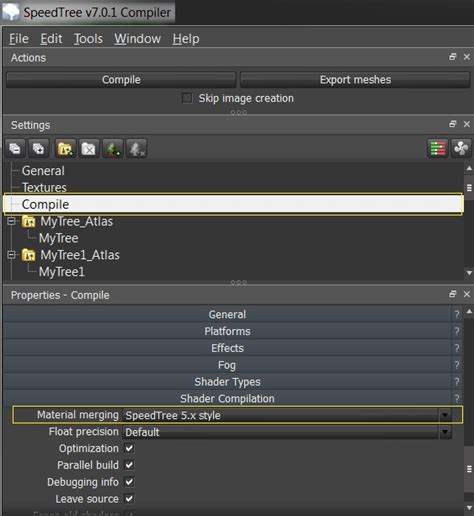474x516 pixels.
Task: Click the expand all icon in Settings toolbar
Action: tap(39, 148)
